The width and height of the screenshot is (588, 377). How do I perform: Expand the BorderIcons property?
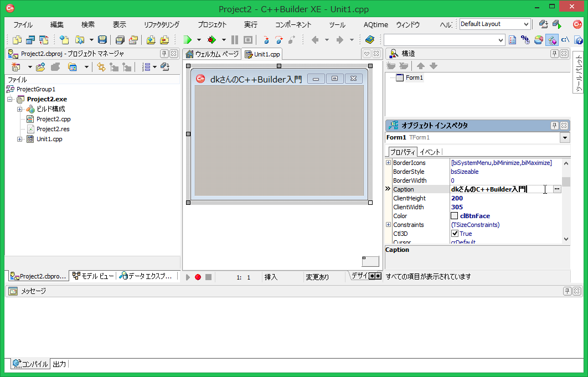(x=388, y=163)
